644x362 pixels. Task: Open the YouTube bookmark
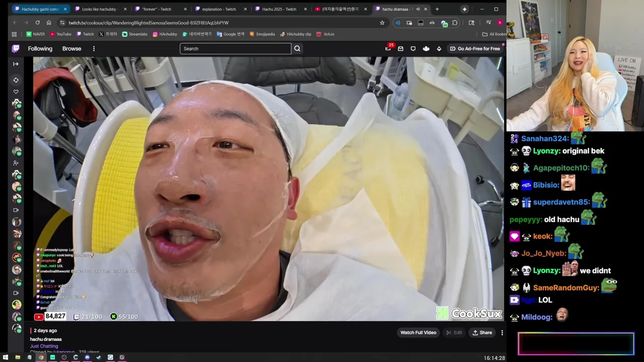point(60,34)
